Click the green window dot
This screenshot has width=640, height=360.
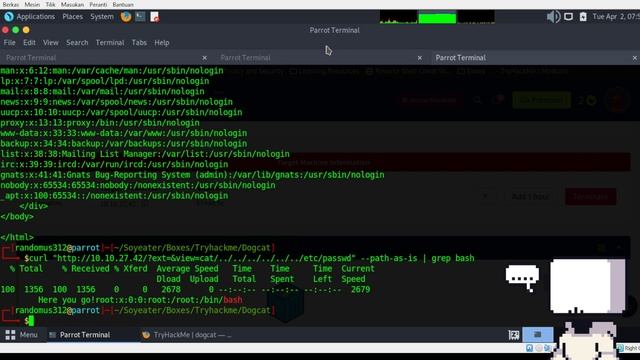(x=16, y=30)
